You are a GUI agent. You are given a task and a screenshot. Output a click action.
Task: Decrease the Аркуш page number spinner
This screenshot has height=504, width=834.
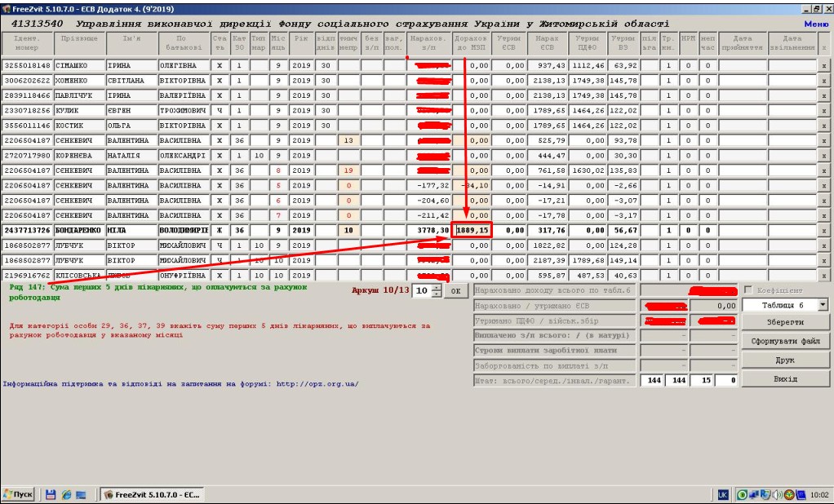437,294
